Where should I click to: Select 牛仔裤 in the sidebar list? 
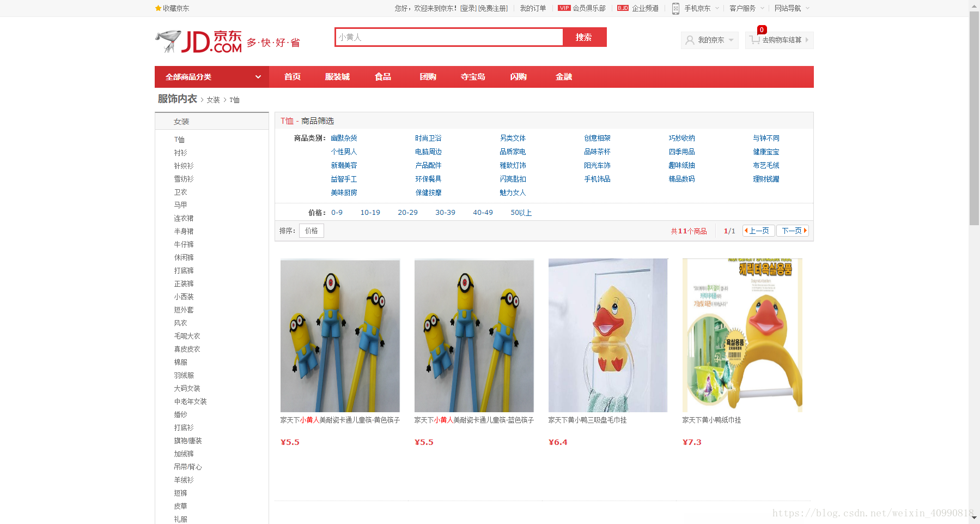[x=184, y=244]
